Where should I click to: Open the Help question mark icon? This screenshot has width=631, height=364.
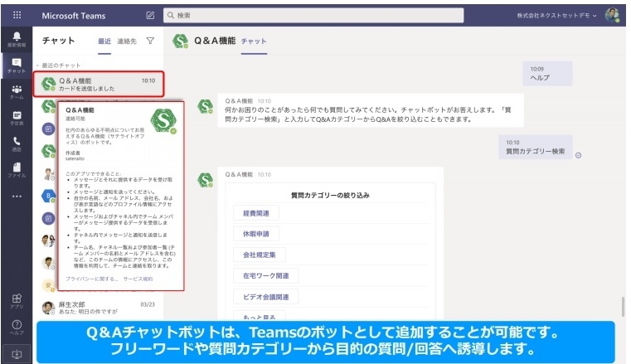pyautogui.click(x=17, y=327)
